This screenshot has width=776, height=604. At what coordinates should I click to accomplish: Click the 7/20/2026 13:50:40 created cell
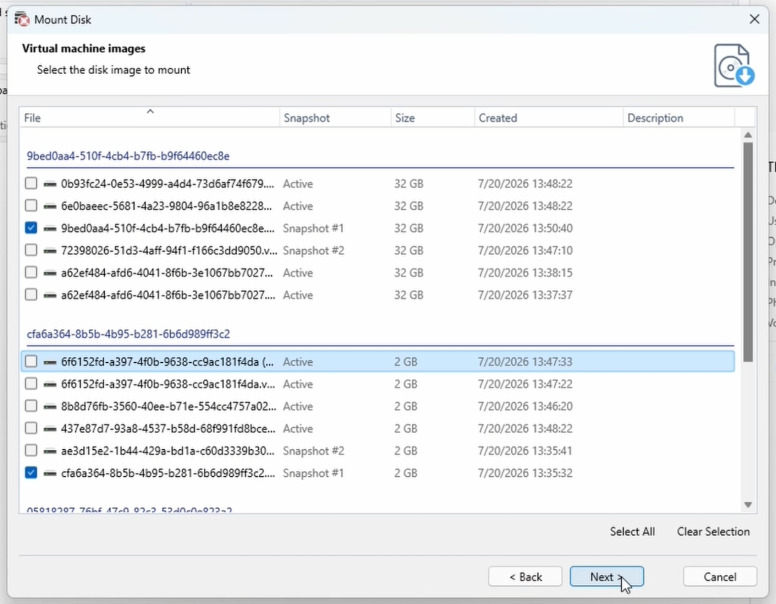(525, 229)
